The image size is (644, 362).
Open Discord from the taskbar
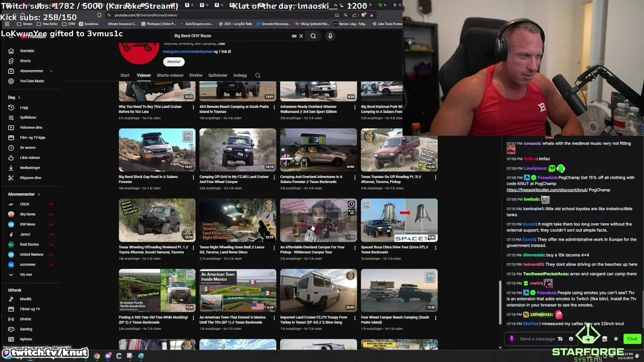[x=108, y=356]
